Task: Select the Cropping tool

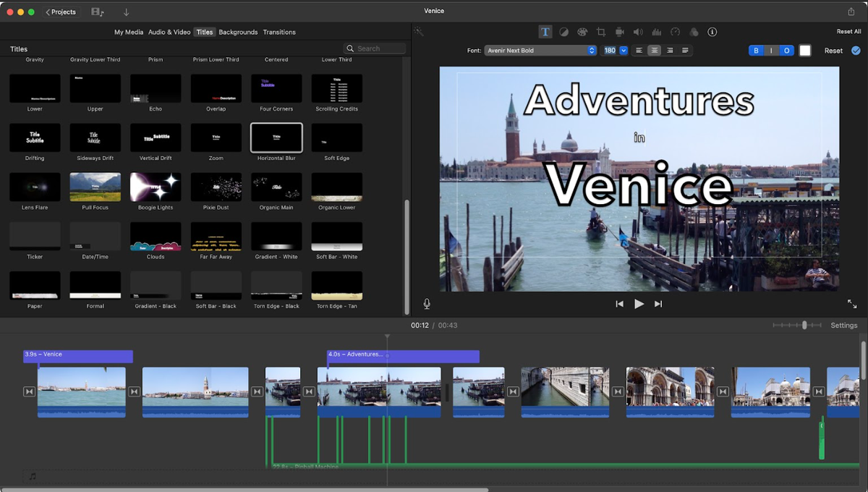Action: click(600, 32)
